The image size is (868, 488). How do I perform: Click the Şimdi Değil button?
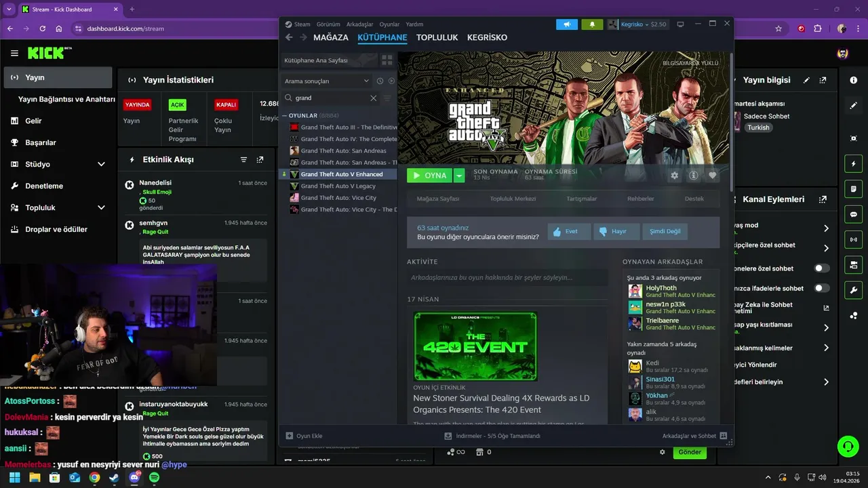665,231
